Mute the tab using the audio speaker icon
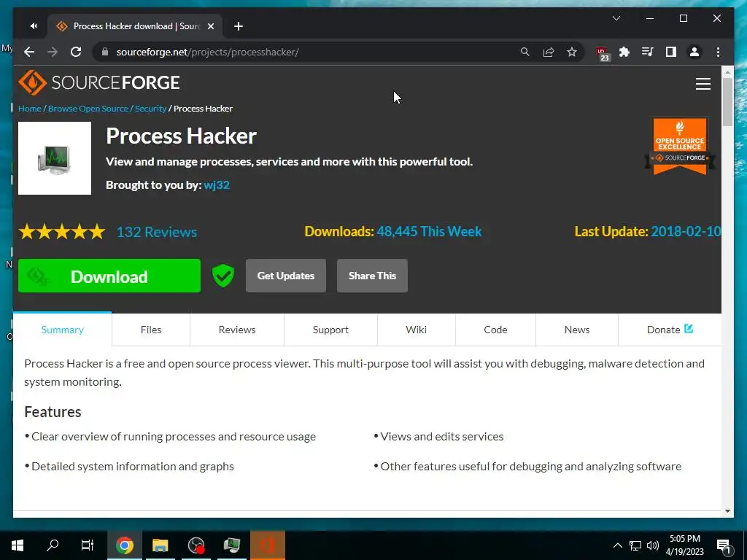This screenshot has width=747, height=560. coord(34,26)
